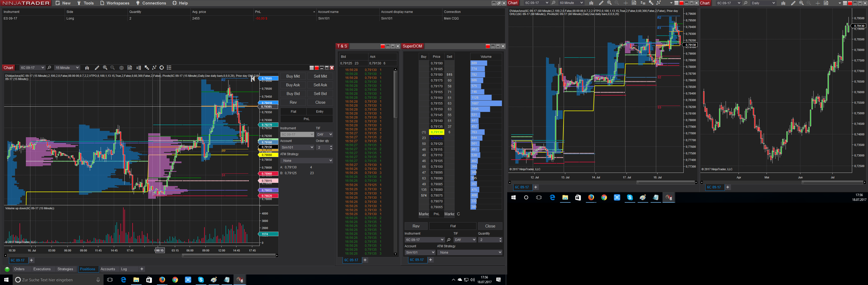This screenshot has height=285, width=868.
Task: Zoom in on the 60 Minute chart
Action: coord(609,3)
